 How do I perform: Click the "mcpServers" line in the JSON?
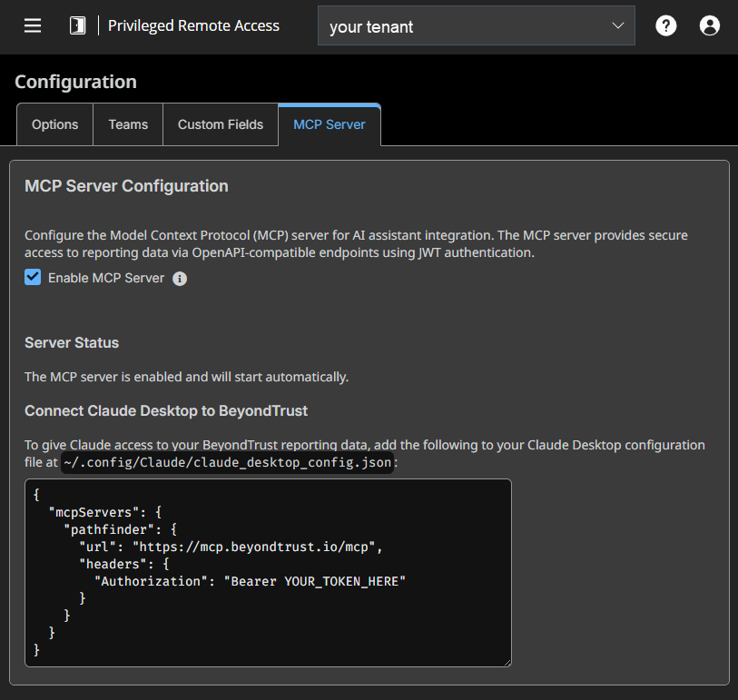(x=105, y=512)
